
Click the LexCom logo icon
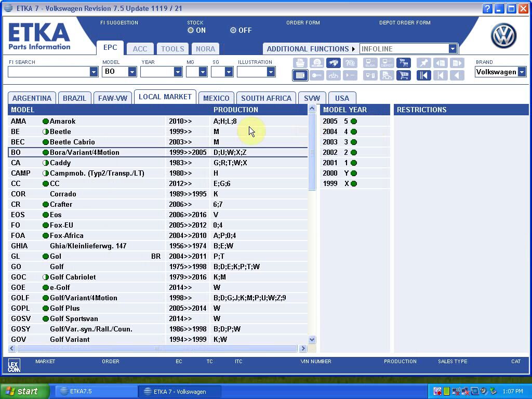coord(14,365)
